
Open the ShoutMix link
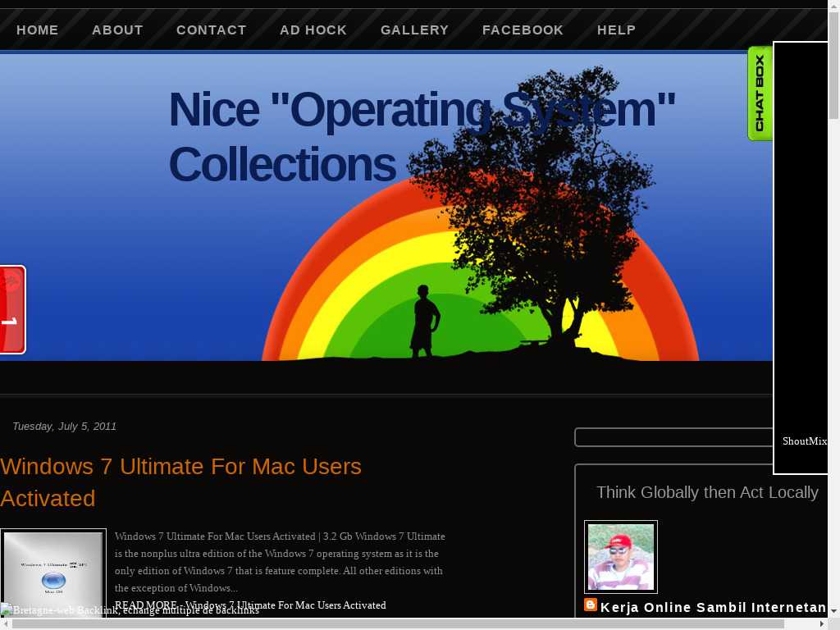804,441
